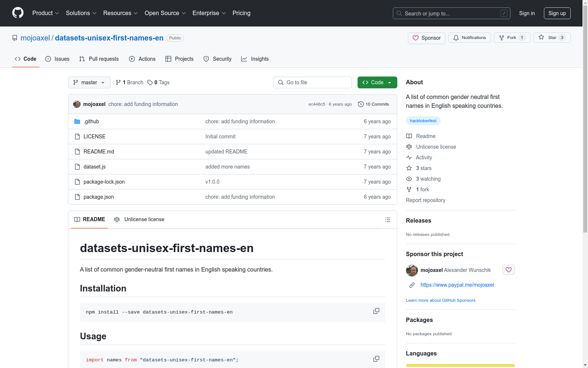Open the Projects tab
The height and width of the screenshot is (368, 588).
(179, 59)
